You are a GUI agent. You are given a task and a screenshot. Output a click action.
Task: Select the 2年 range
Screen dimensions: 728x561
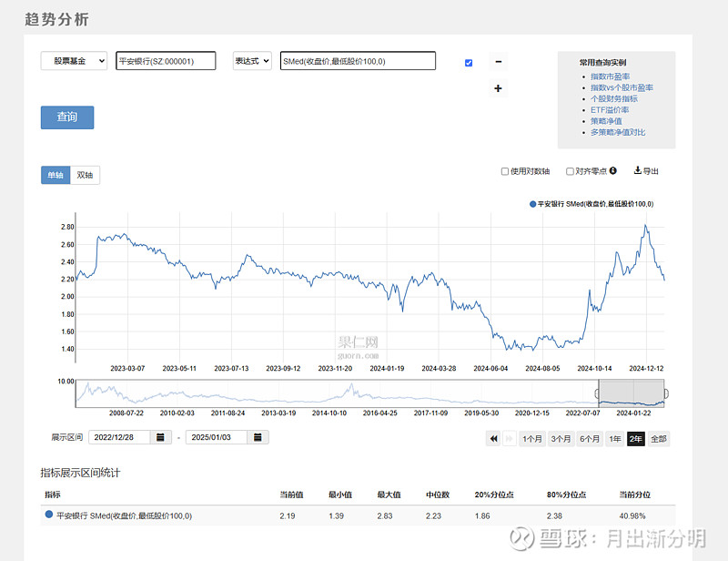click(x=635, y=439)
